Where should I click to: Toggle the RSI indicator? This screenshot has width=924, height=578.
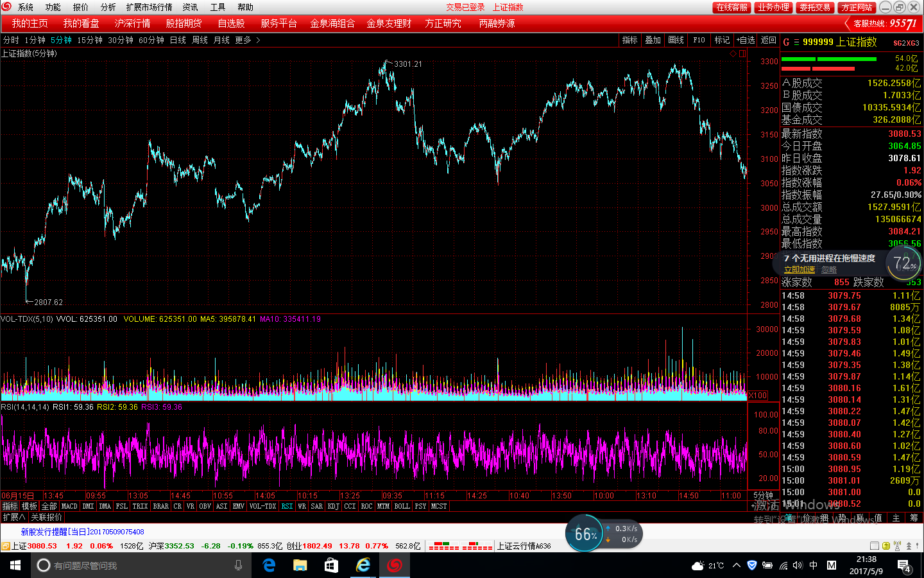(x=287, y=507)
